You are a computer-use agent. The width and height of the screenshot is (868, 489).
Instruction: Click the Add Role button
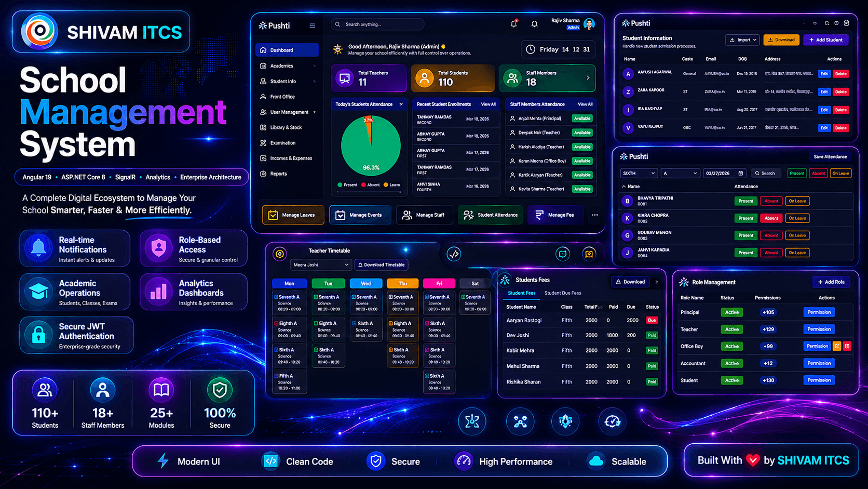[831, 282]
